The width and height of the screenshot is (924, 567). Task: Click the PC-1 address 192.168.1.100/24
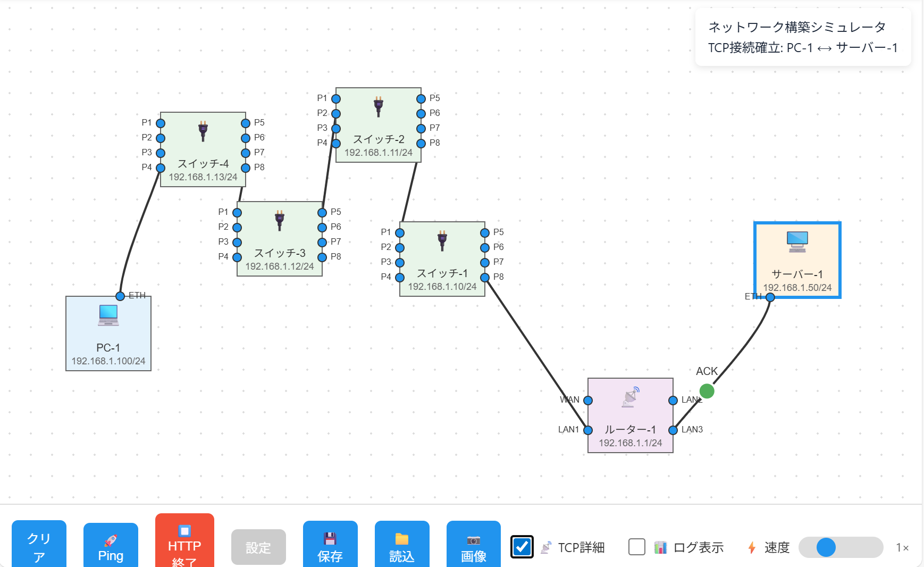click(108, 361)
